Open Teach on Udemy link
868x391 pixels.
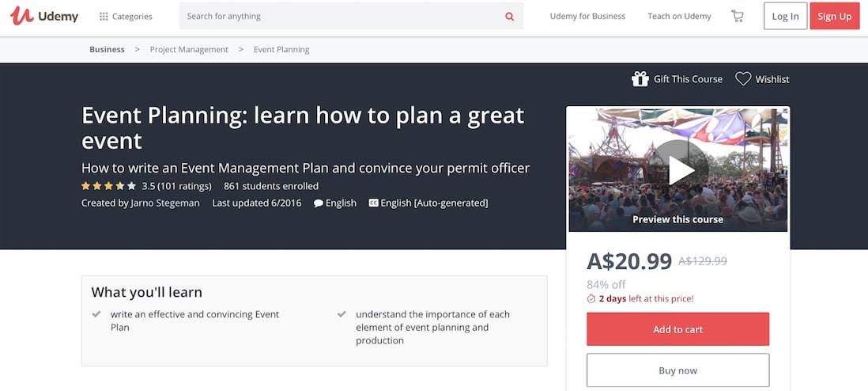coord(679,16)
